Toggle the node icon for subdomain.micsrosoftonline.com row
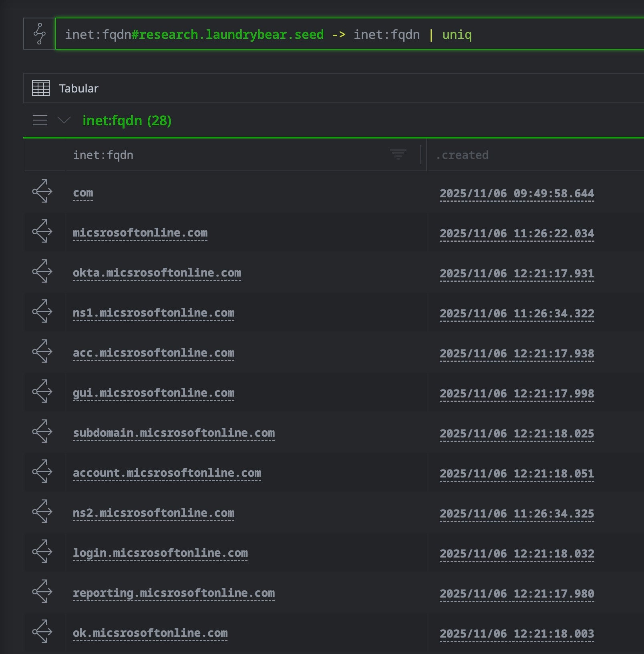This screenshot has width=644, height=654. pyautogui.click(x=42, y=432)
